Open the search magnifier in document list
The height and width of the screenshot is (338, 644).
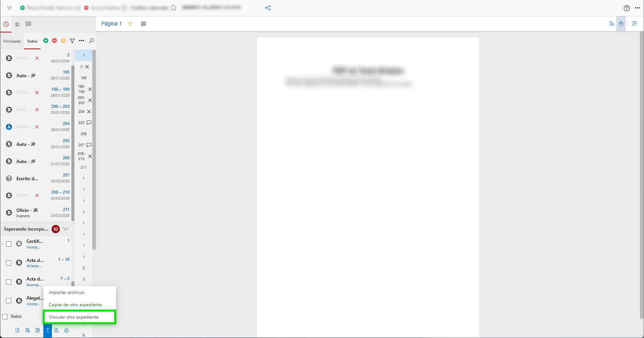pos(92,41)
